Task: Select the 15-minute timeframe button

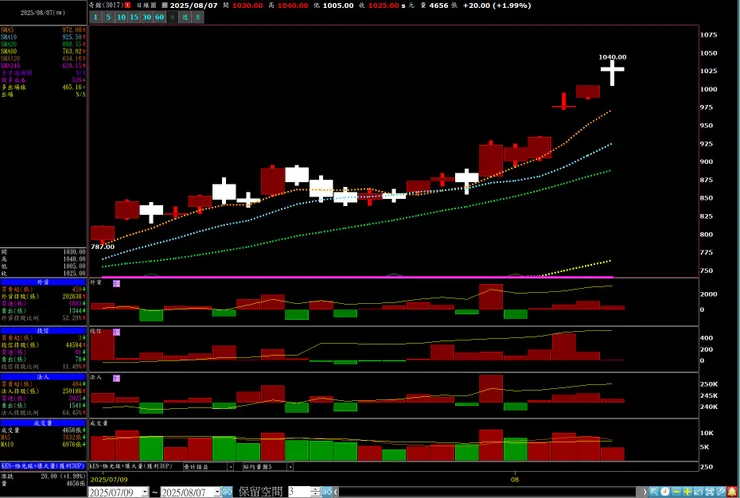Action: pos(134,17)
